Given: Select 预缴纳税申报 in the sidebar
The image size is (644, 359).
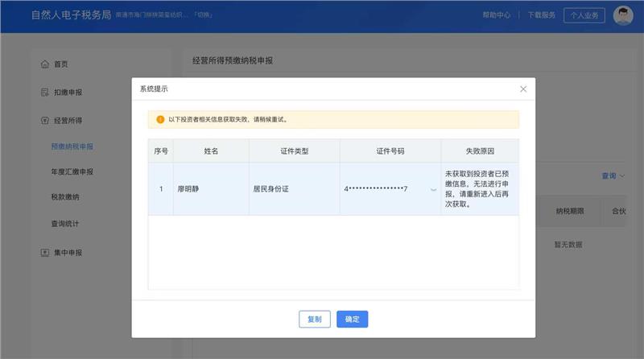Looking at the screenshot, I should coord(72,146).
